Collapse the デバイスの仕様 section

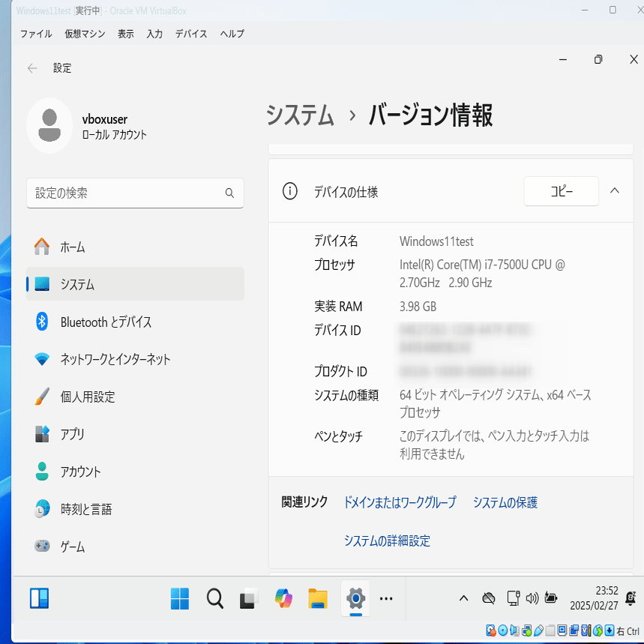pyautogui.click(x=614, y=191)
